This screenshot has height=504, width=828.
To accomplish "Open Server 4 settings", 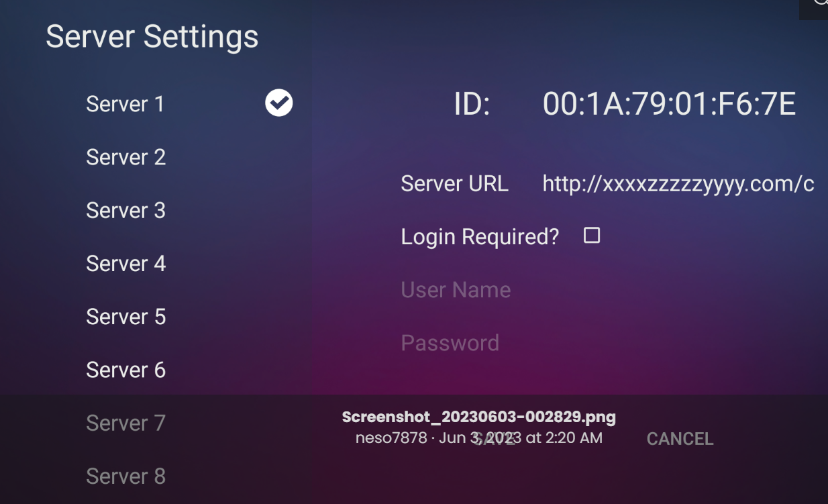I will click(x=125, y=263).
